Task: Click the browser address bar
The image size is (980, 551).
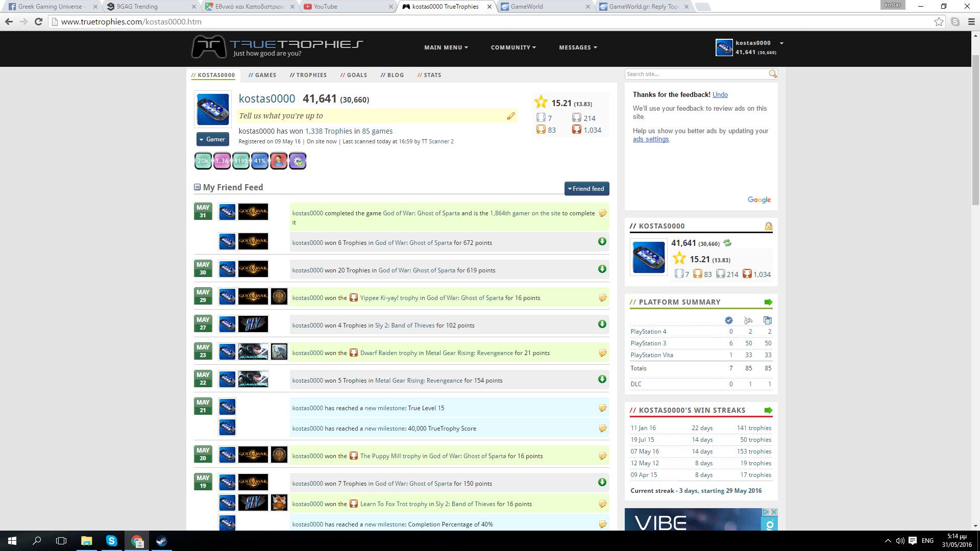Action: (490, 21)
